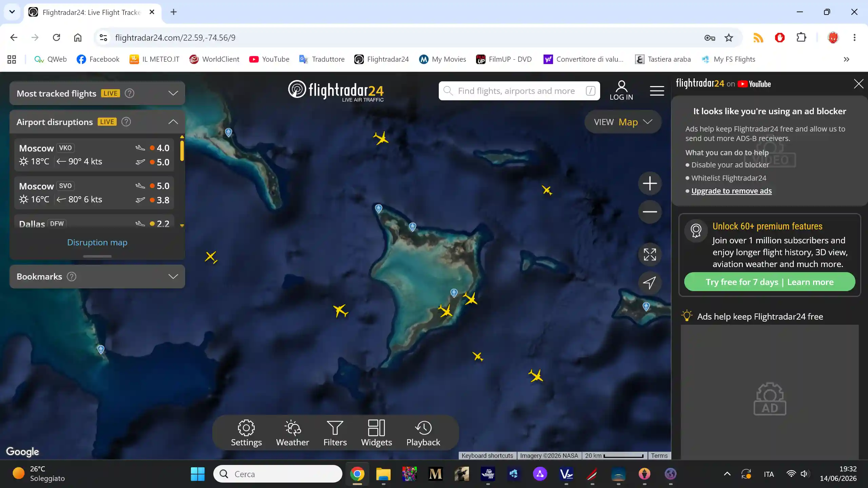The height and width of the screenshot is (488, 868).
Task: Open the Facebook bookmark
Action: 98,59
